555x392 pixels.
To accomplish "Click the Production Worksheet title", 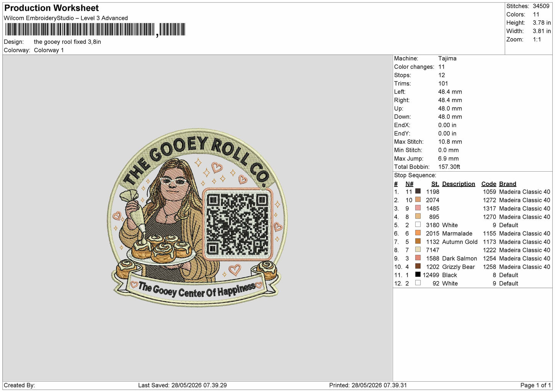I will (x=51, y=8).
